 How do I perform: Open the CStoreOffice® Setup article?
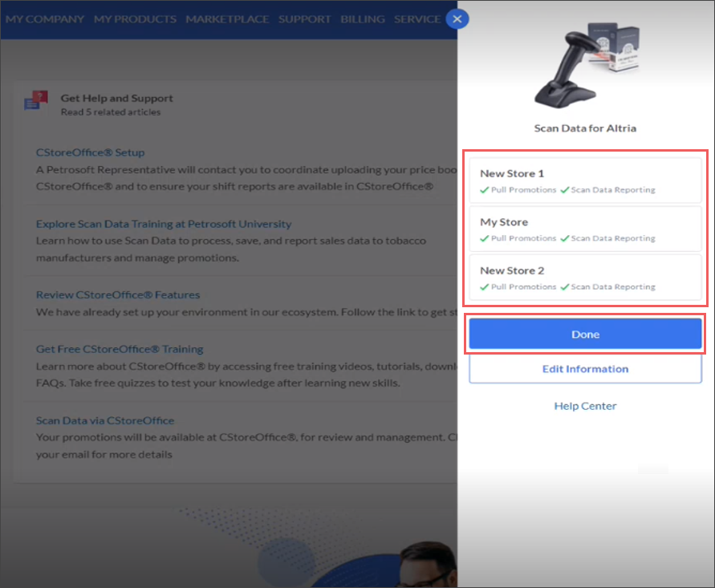pyautogui.click(x=90, y=152)
